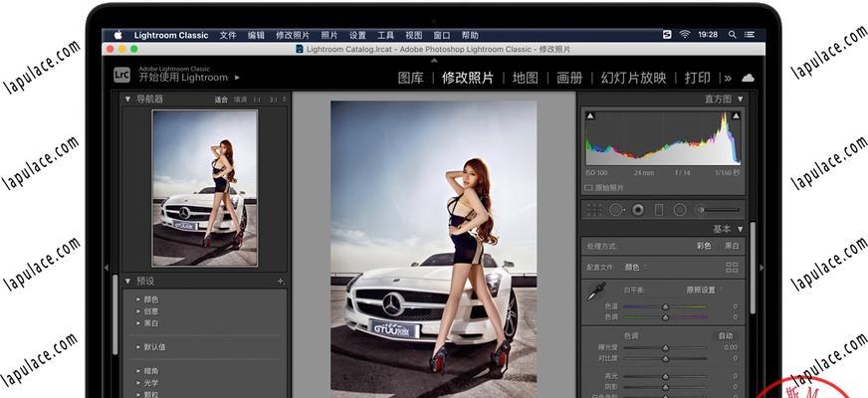Add a new preset with plus icon
This screenshot has height=398, width=868.
coord(281,282)
